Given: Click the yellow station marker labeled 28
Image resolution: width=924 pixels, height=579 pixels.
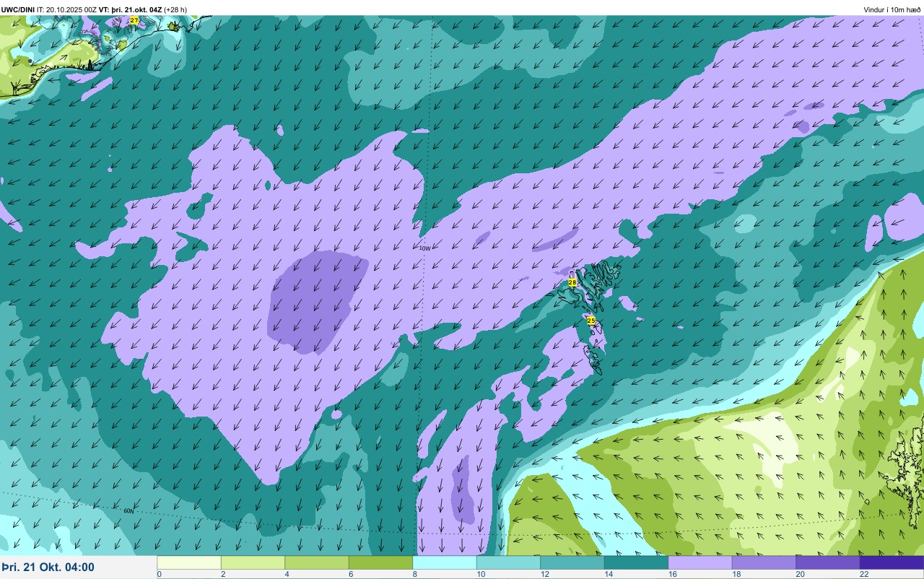Looking at the screenshot, I should [x=572, y=282].
